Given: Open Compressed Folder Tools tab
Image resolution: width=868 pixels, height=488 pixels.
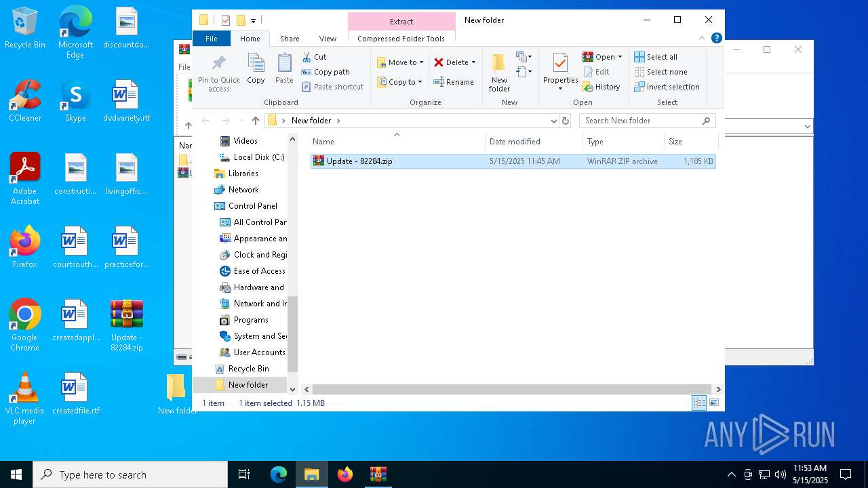Looking at the screenshot, I should (x=401, y=39).
